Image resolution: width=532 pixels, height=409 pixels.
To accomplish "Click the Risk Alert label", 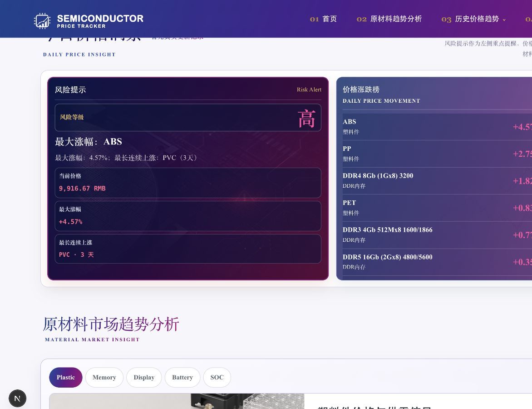I will pyautogui.click(x=309, y=90).
